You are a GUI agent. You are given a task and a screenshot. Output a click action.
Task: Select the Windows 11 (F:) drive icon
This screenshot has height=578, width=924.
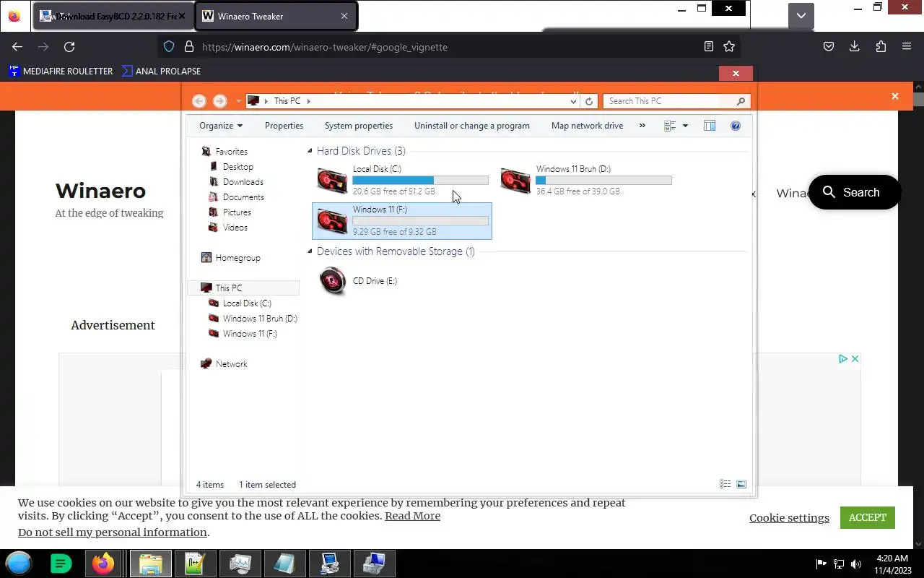(x=332, y=221)
